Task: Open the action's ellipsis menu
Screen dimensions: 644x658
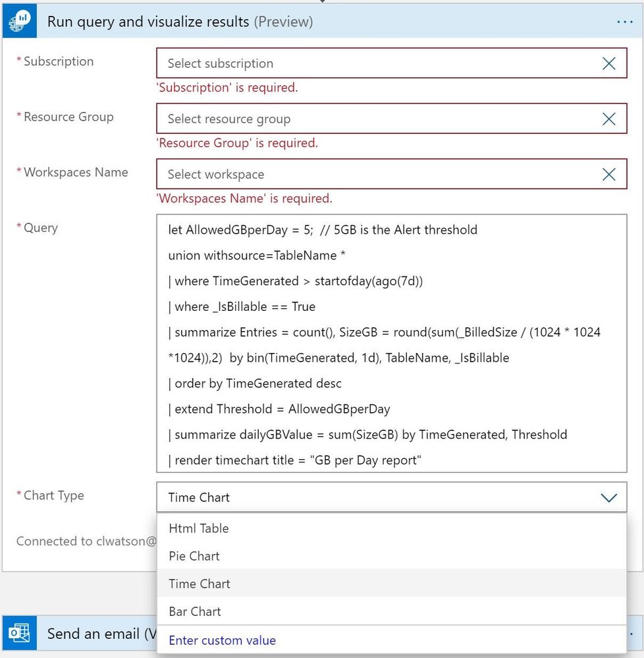Action: [625, 22]
